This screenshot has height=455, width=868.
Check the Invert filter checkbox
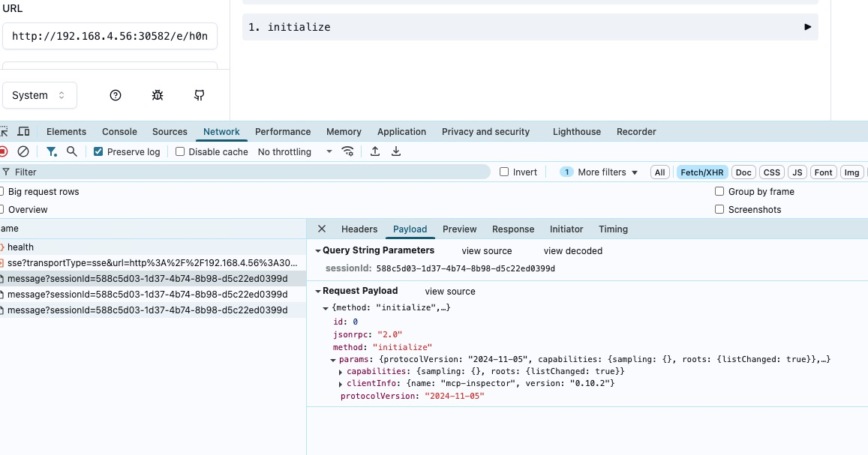pyautogui.click(x=504, y=172)
